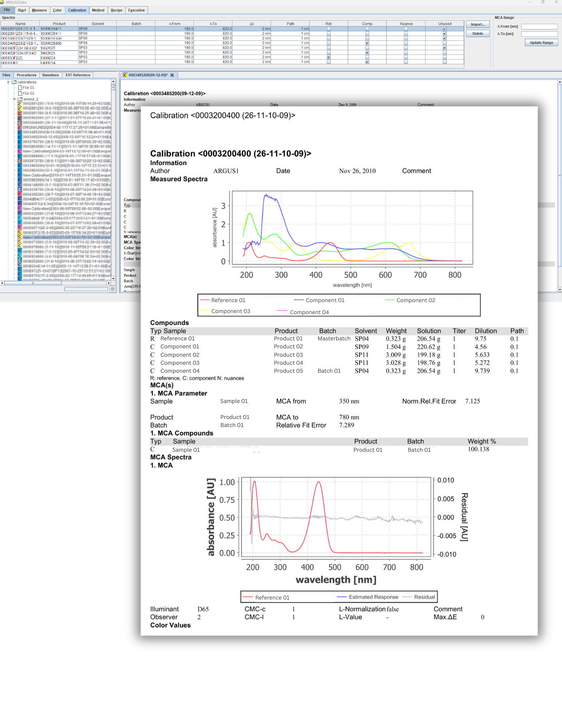Uncheck the checked Ref. checkbox in seventh row

329,57
